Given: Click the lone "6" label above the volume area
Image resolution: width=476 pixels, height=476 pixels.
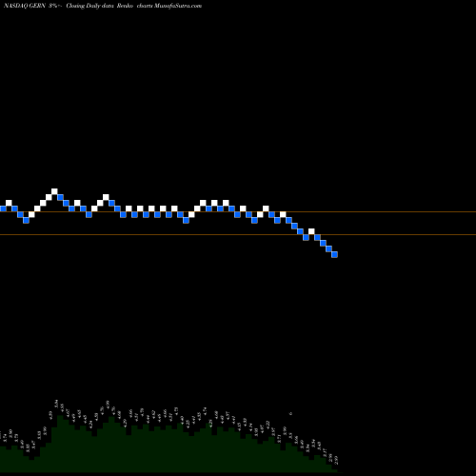Looking at the screenshot, I should [290, 414].
